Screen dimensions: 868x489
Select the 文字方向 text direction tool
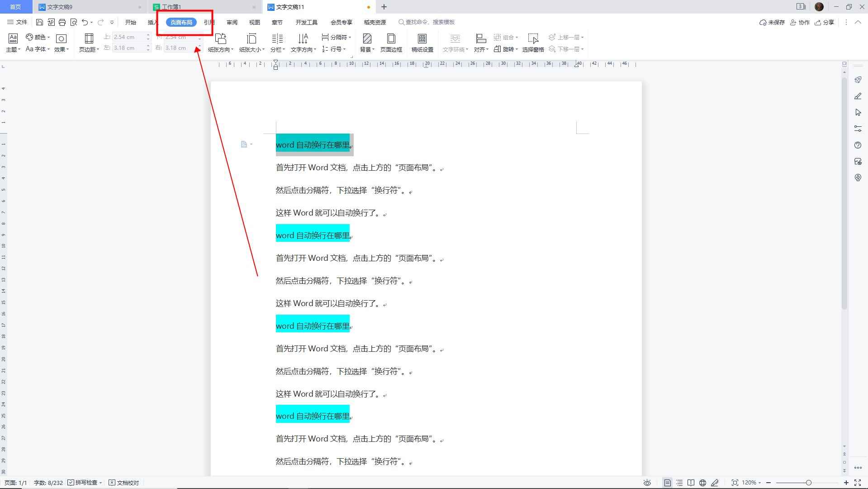coord(302,43)
